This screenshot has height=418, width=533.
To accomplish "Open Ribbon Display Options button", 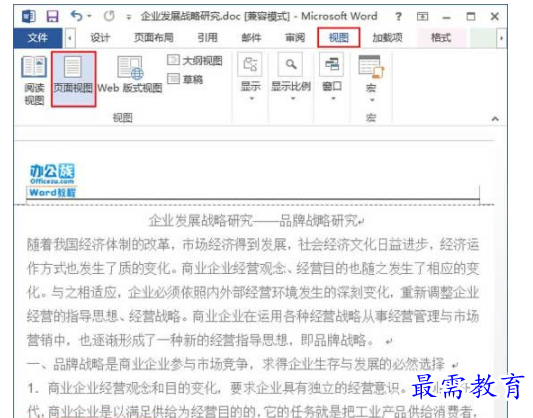I will (423, 16).
